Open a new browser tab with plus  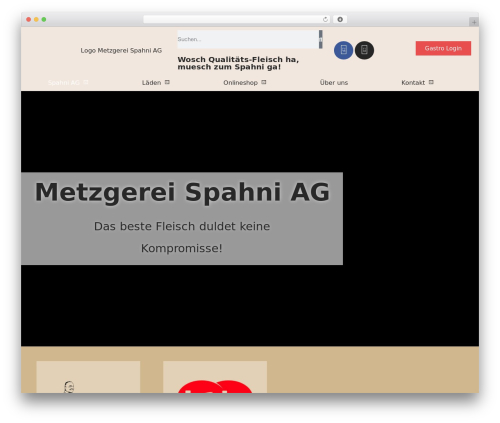[474, 22]
